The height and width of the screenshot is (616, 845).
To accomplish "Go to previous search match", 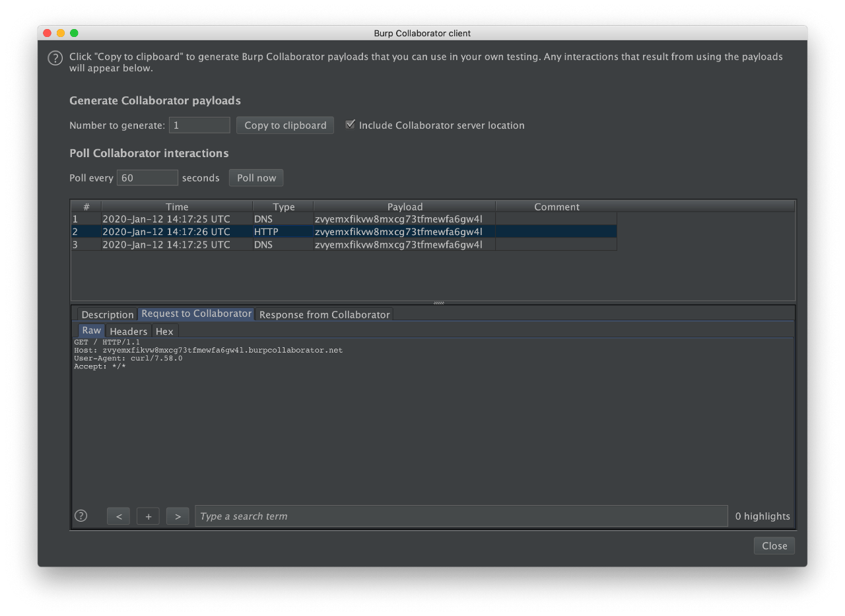I will point(118,516).
